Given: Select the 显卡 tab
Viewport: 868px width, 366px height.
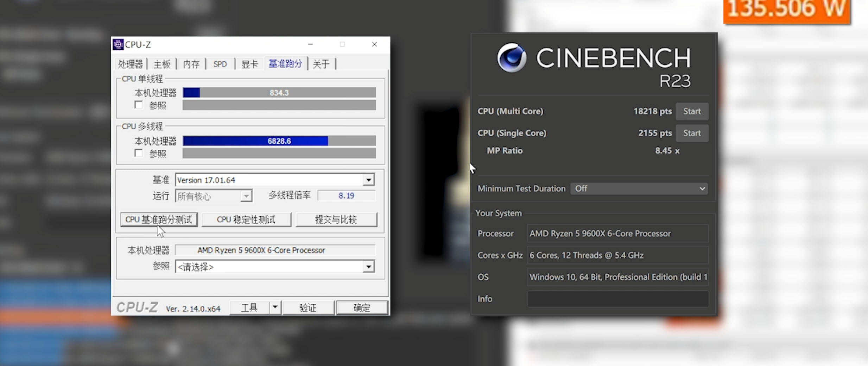Looking at the screenshot, I should (x=249, y=64).
